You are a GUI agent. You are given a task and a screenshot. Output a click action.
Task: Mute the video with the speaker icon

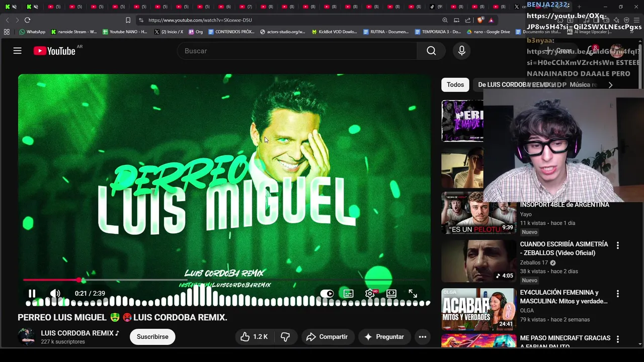pyautogui.click(x=55, y=294)
